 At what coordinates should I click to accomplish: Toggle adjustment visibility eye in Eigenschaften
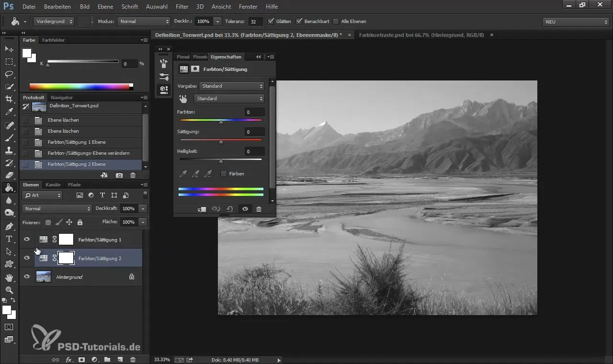pyautogui.click(x=245, y=209)
